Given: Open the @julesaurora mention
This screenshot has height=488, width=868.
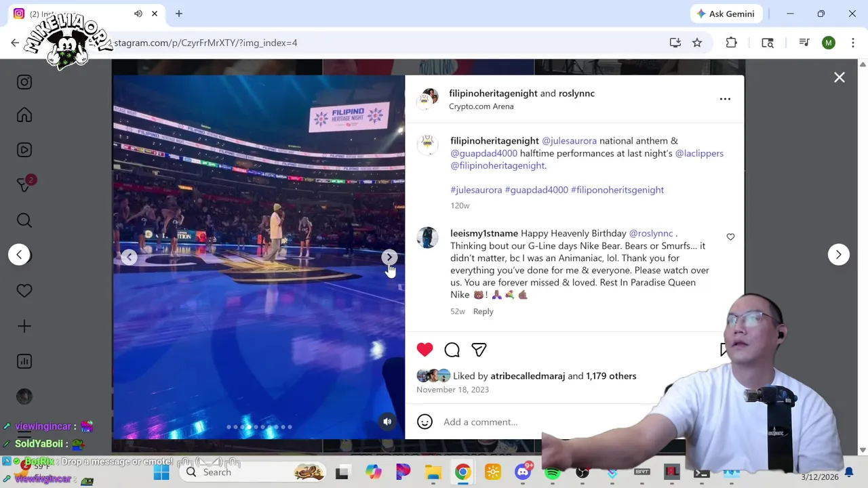Looking at the screenshot, I should pos(569,140).
